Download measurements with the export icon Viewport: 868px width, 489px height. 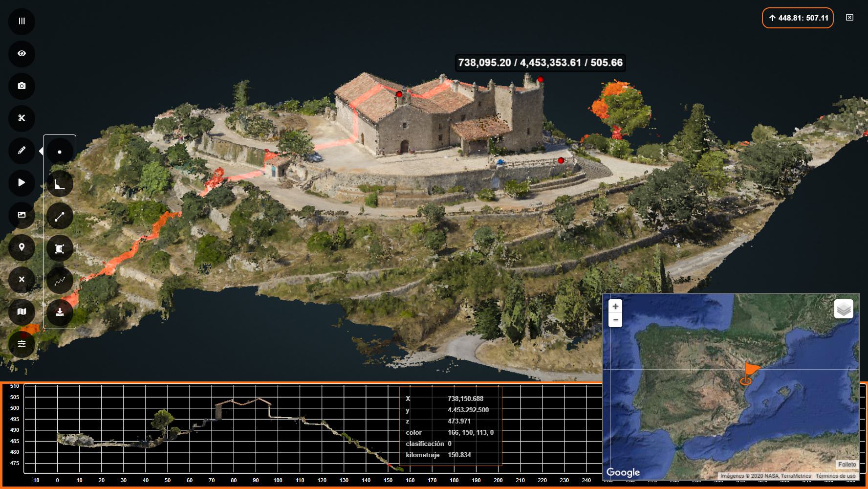[x=60, y=312]
